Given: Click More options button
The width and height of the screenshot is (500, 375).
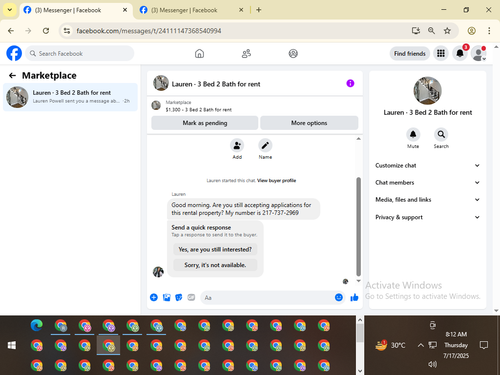Looking at the screenshot, I should [x=309, y=123].
